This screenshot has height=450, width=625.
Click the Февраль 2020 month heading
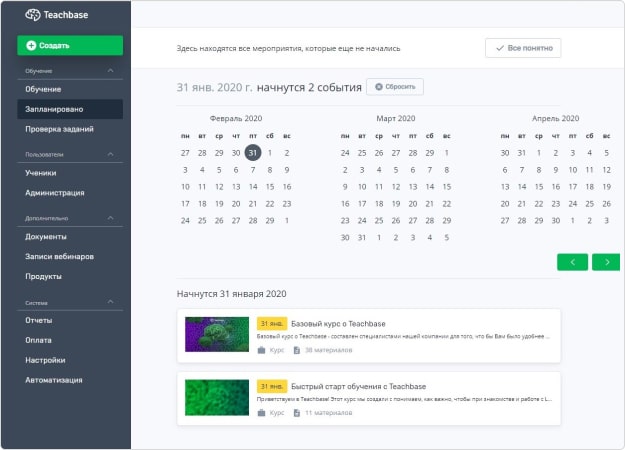pyautogui.click(x=236, y=118)
